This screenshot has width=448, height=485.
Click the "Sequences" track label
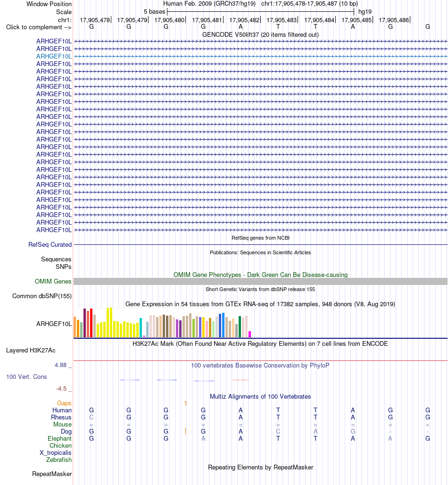click(x=56, y=259)
